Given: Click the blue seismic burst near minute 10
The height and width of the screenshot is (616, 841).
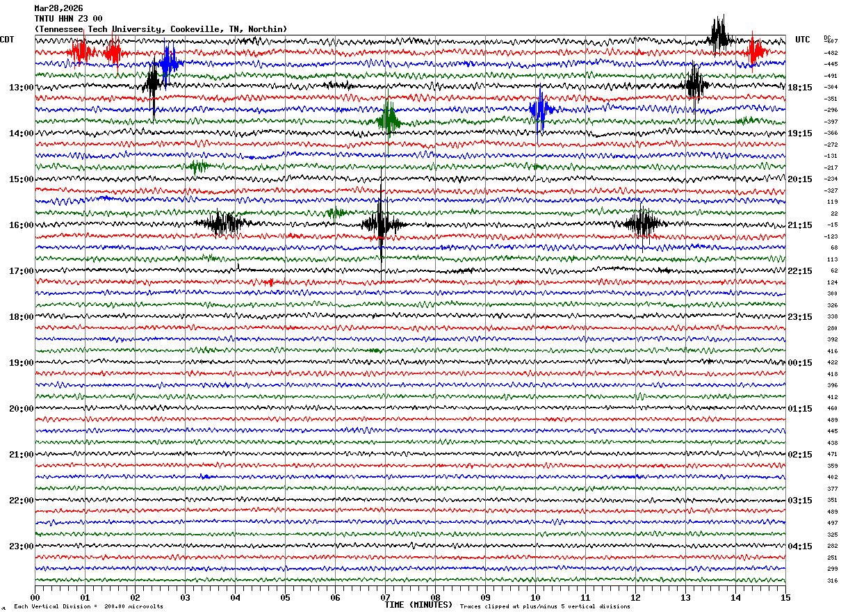Looking at the screenshot, I should (539, 109).
